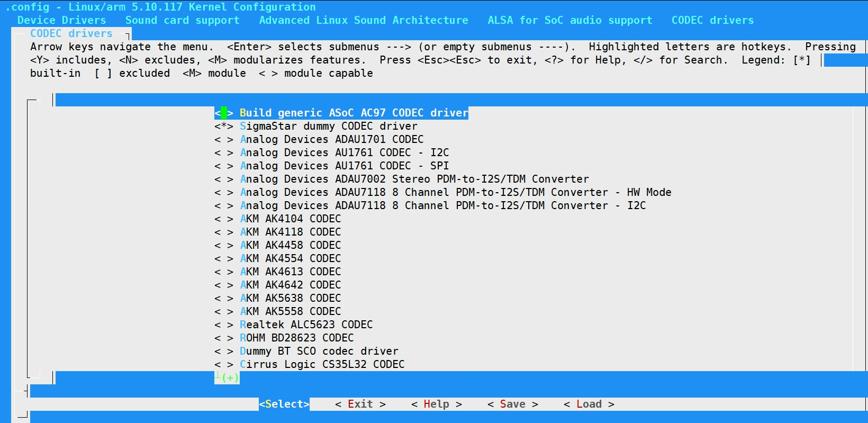
Task: Select Analog Devices AU1761 CODEC - SPI entry
Action: click(x=345, y=166)
